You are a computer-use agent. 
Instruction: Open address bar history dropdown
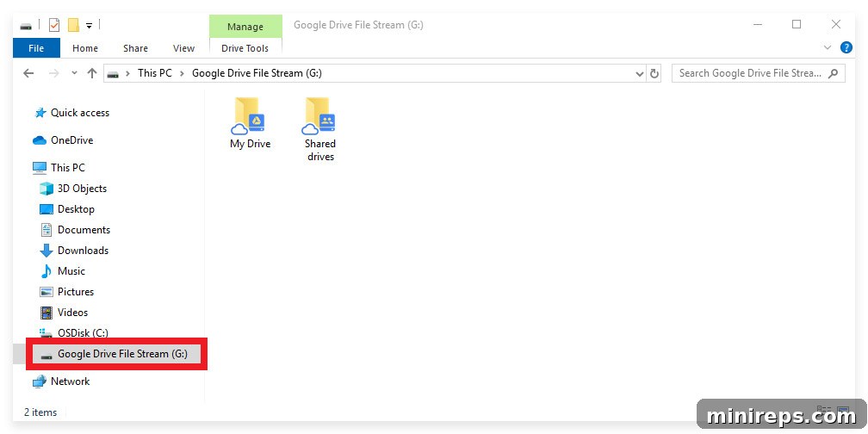click(640, 74)
